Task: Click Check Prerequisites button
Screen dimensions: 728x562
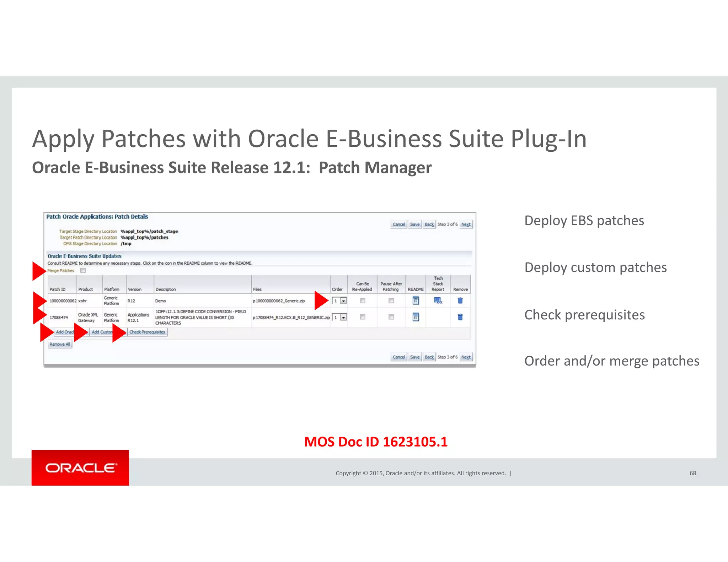Action: [147, 332]
